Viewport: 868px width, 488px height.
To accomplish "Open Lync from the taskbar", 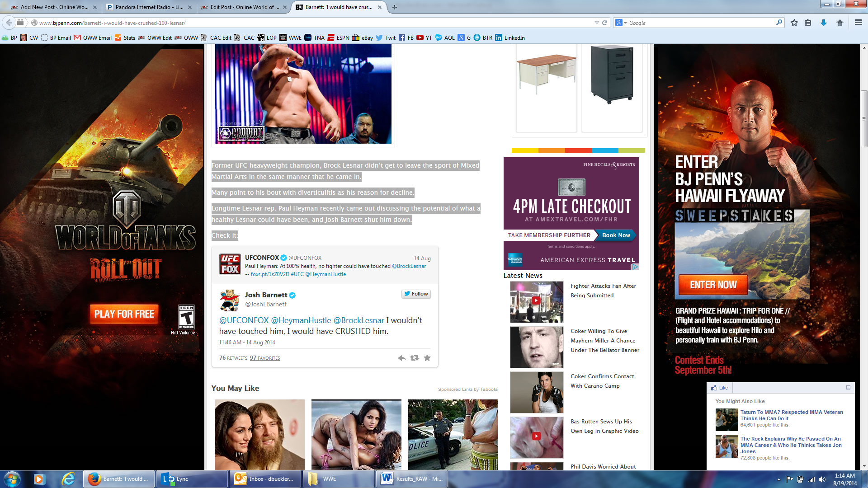I will click(192, 479).
